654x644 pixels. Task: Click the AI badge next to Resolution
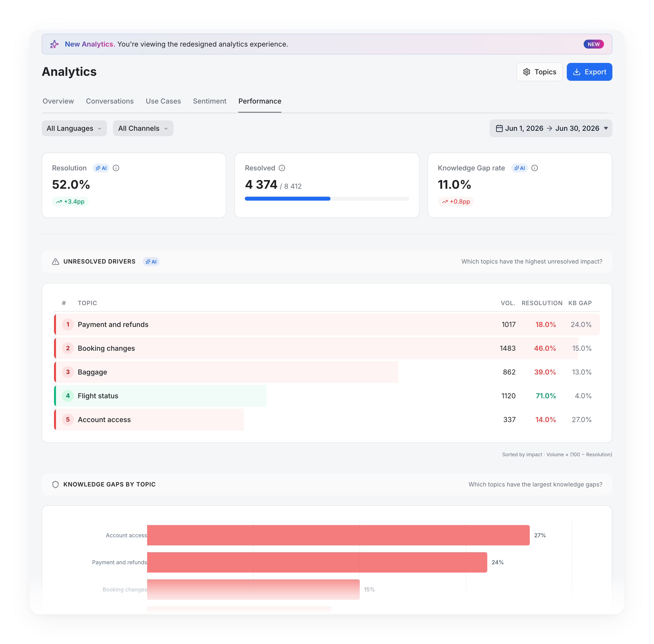pyautogui.click(x=101, y=168)
